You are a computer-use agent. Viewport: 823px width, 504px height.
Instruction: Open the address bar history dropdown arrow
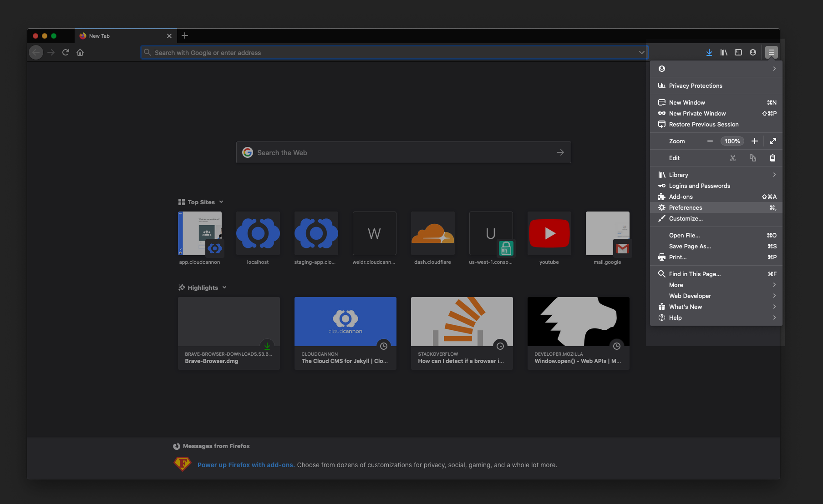(x=641, y=52)
